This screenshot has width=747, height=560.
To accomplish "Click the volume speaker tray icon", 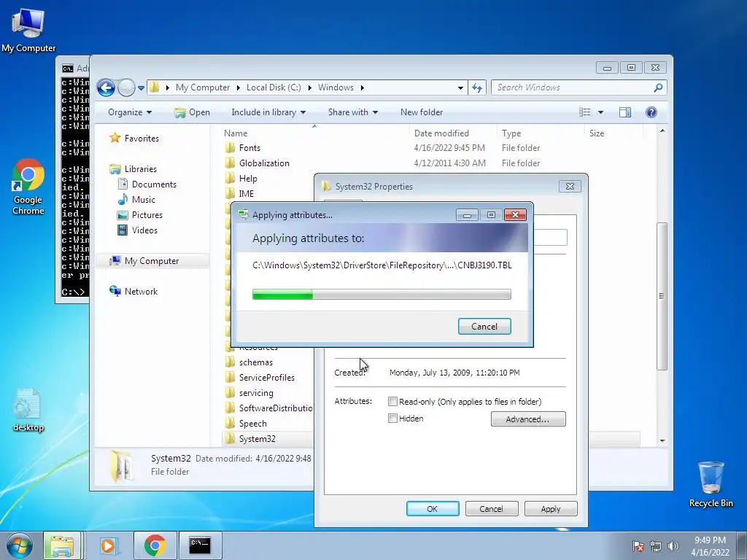I will tap(673, 546).
